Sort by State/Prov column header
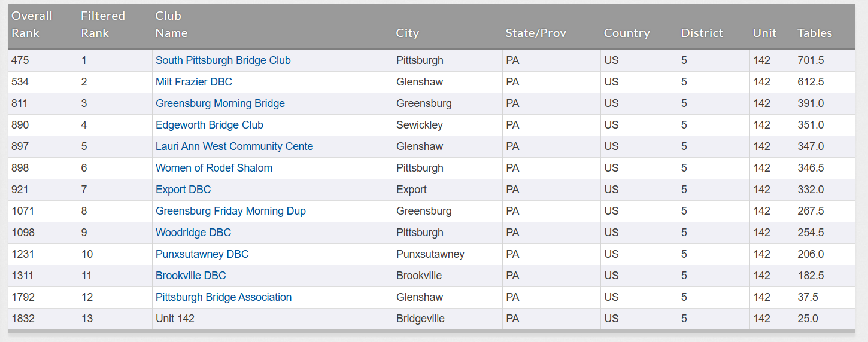The width and height of the screenshot is (868, 342). click(535, 33)
